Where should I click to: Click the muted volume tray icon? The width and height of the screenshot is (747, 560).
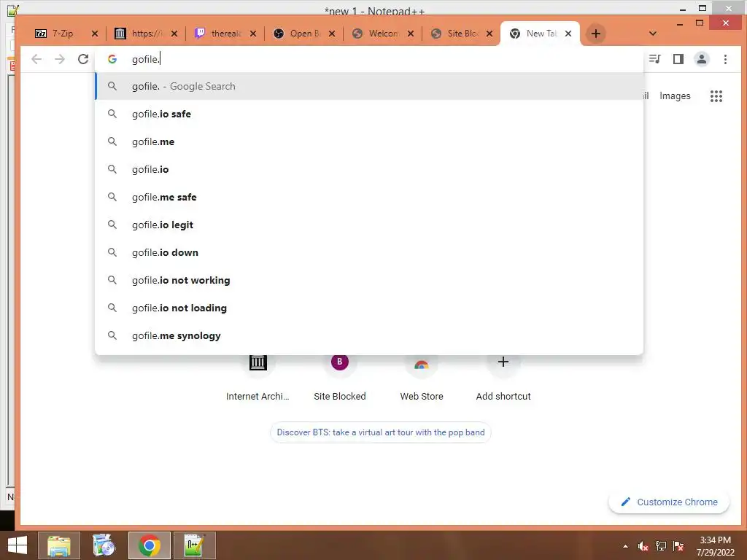pyautogui.click(x=643, y=546)
